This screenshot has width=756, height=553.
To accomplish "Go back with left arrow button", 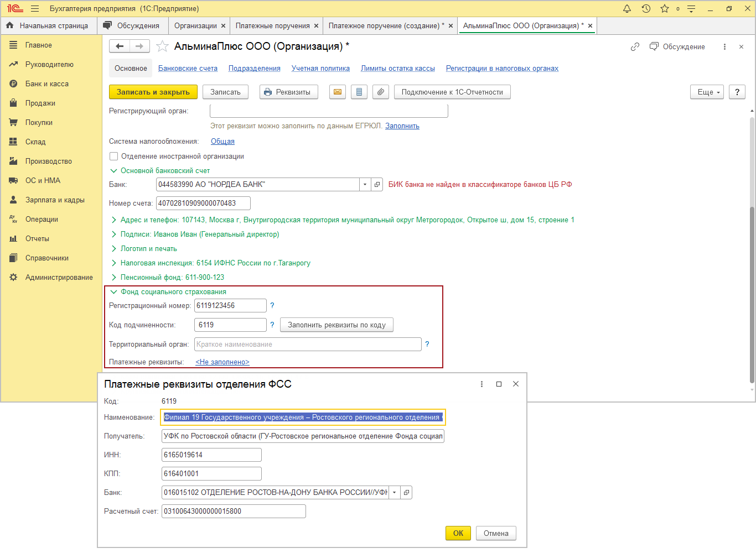I will (120, 46).
